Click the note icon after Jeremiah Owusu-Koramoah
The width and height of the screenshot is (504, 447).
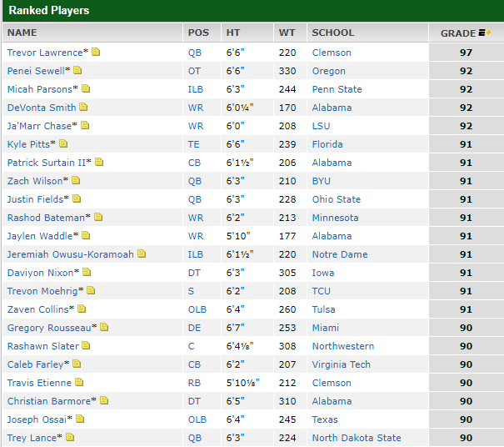coord(142,254)
